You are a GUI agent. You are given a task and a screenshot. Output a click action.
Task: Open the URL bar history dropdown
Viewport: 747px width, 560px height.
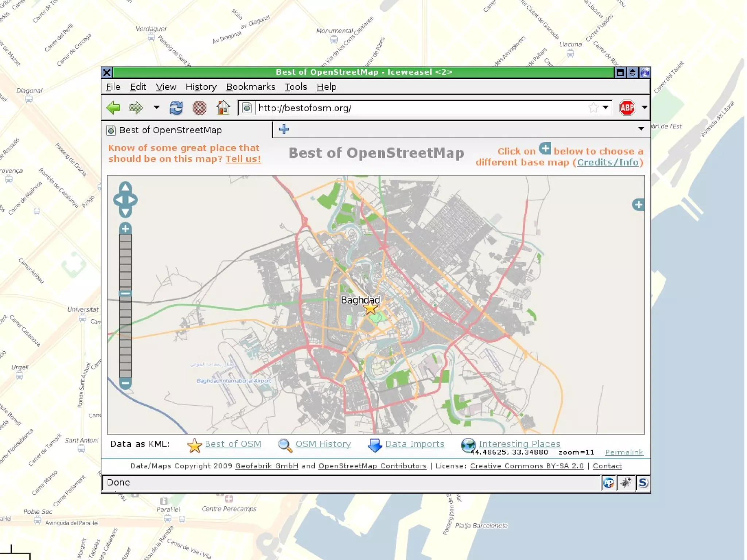605,107
